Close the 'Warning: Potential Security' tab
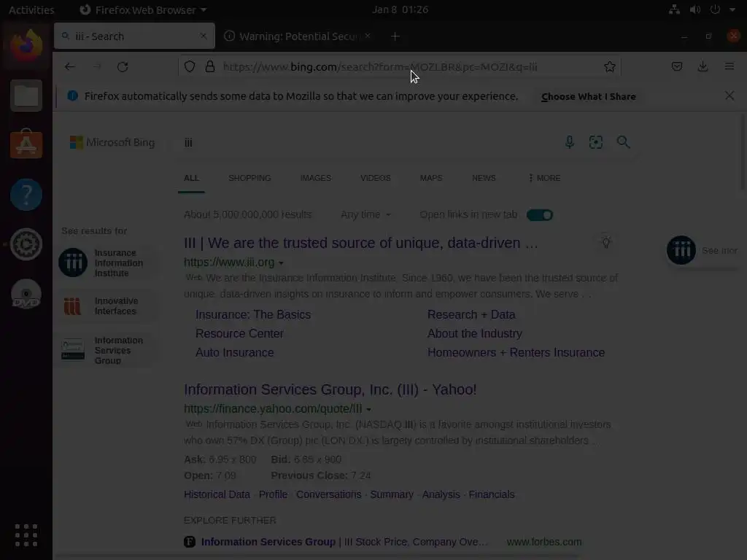Image resolution: width=747 pixels, height=560 pixels. point(368,36)
